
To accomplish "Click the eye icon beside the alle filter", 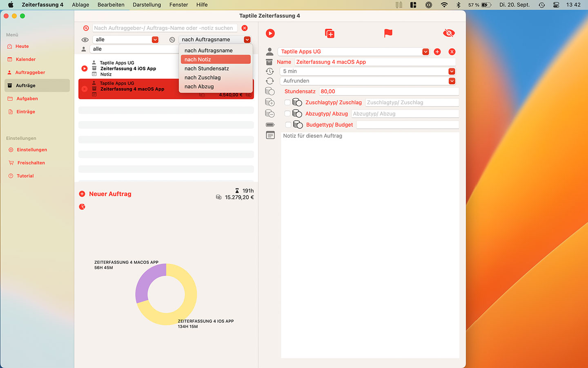I will pyautogui.click(x=85, y=40).
